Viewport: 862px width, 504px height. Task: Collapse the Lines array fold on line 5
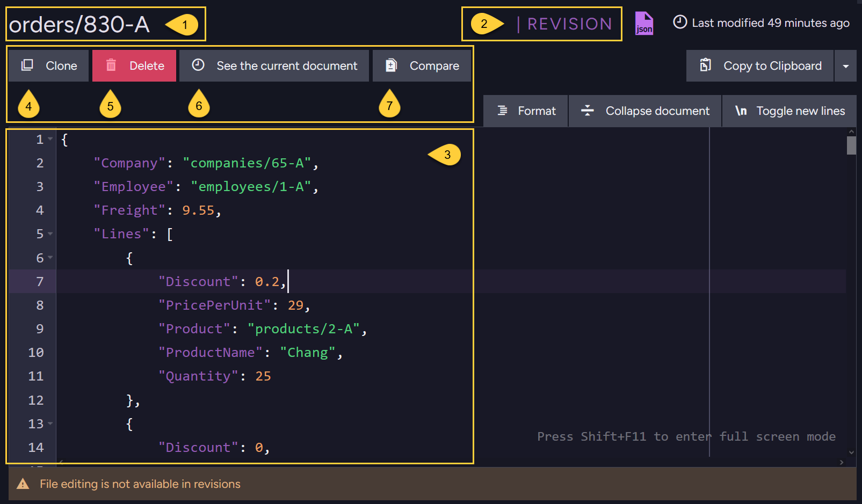pyautogui.click(x=50, y=233)
